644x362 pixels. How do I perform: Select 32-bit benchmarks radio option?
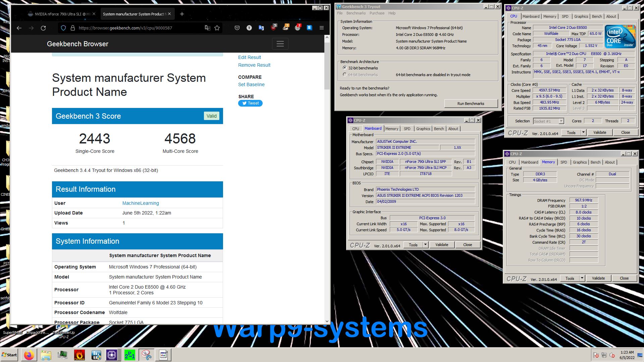pos(344,68)
